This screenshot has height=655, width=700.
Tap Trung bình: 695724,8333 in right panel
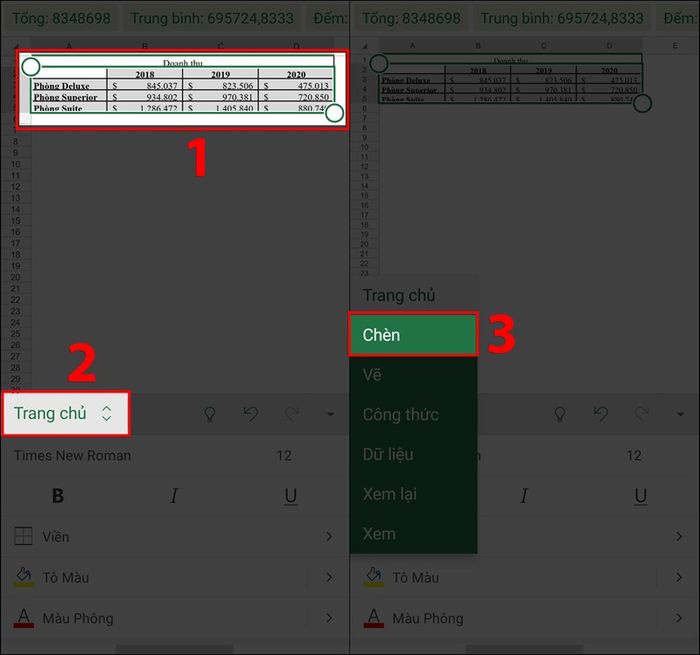point(562,18)
